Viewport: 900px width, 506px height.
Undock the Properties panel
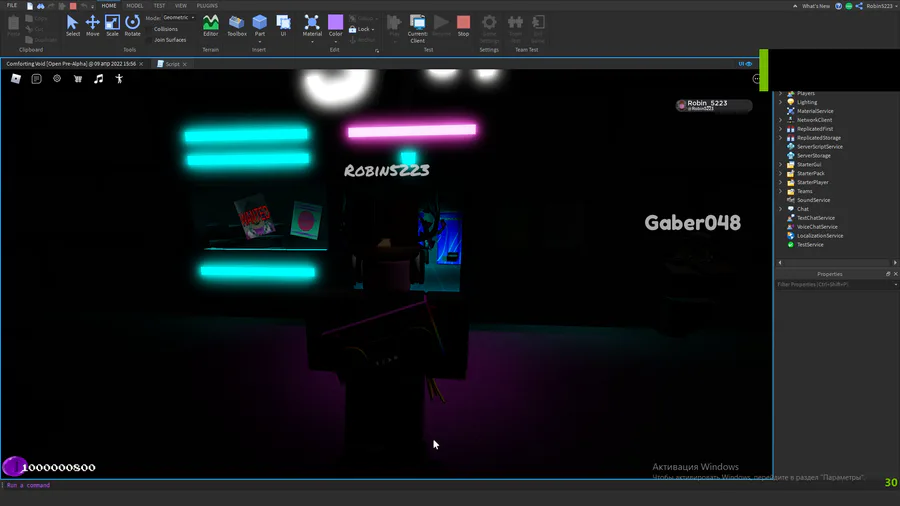click(888, 274)
